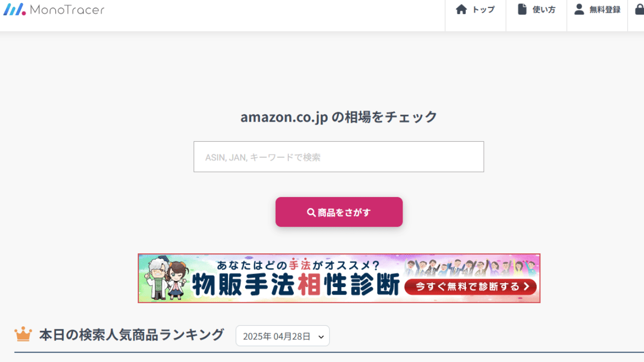Click the MonoTracer logo icon
The height and width of the screenshot is (362, 644).
click(14, 9)
